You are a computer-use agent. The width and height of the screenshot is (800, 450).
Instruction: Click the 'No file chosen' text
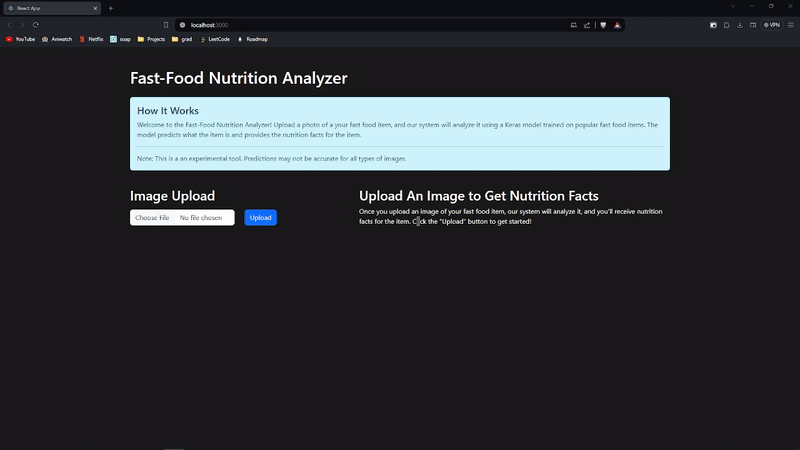pos(201,218)
